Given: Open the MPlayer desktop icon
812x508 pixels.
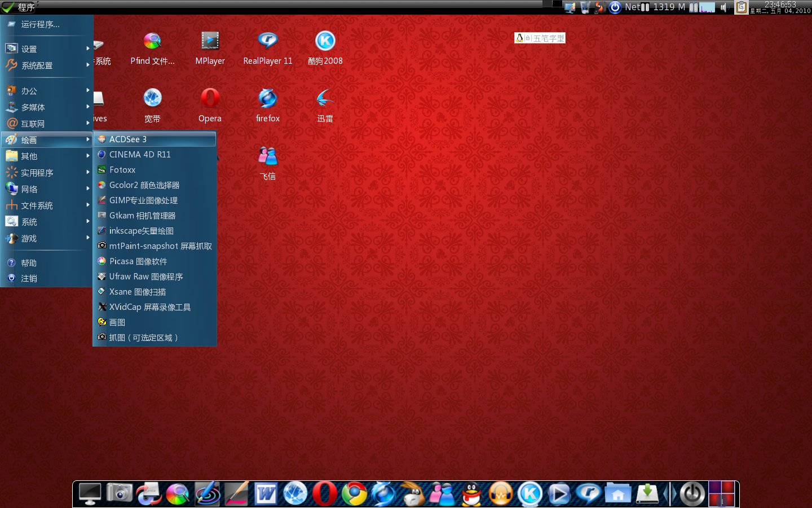Looking at the screenshot, I should (210, 48).
